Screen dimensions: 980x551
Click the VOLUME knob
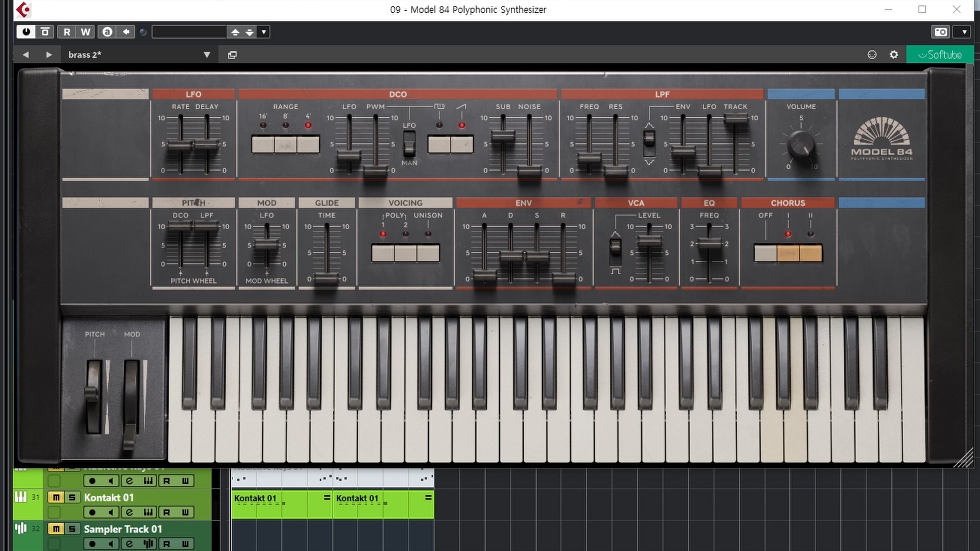click(x=801, y=144)
